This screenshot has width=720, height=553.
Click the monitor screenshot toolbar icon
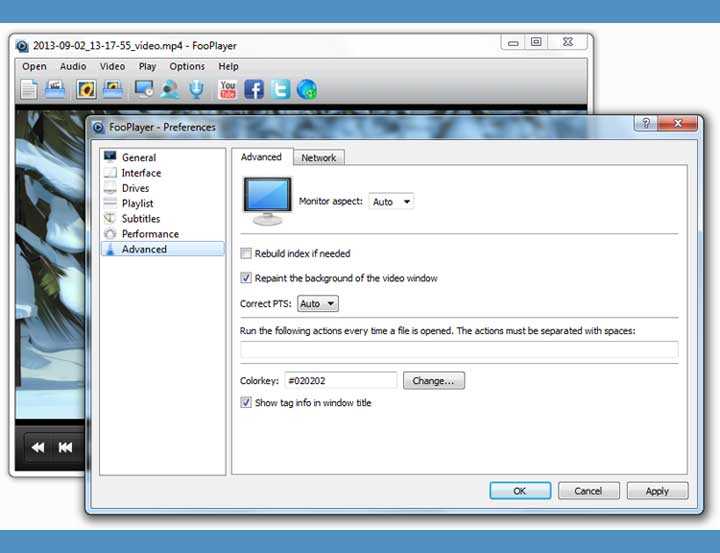[144, 89]
